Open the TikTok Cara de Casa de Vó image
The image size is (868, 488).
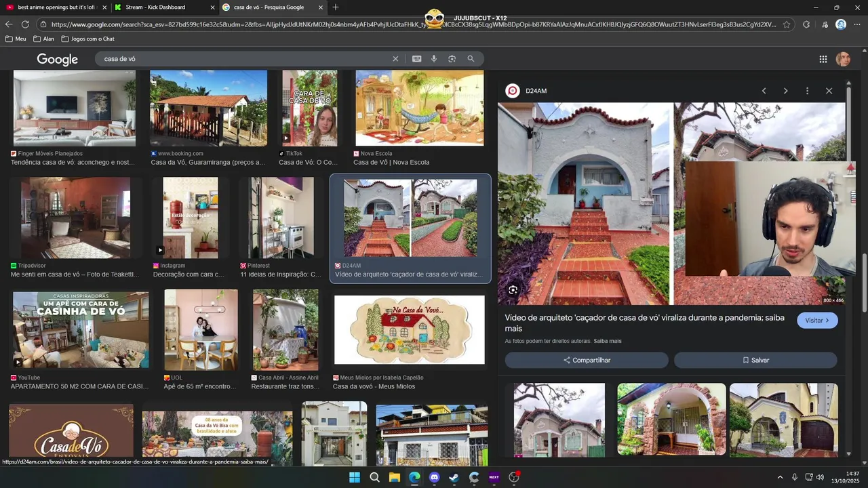(310, 108)
